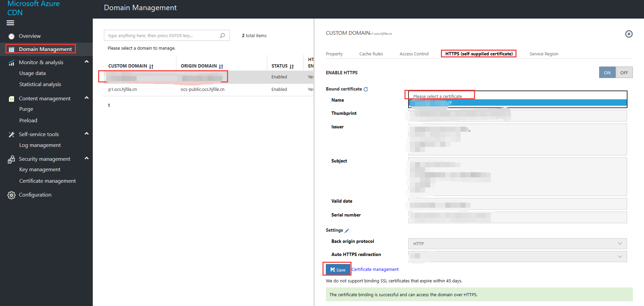Choose the highlighted certificate option
Viewport: 644px width, 306px height.
point(517,103)
